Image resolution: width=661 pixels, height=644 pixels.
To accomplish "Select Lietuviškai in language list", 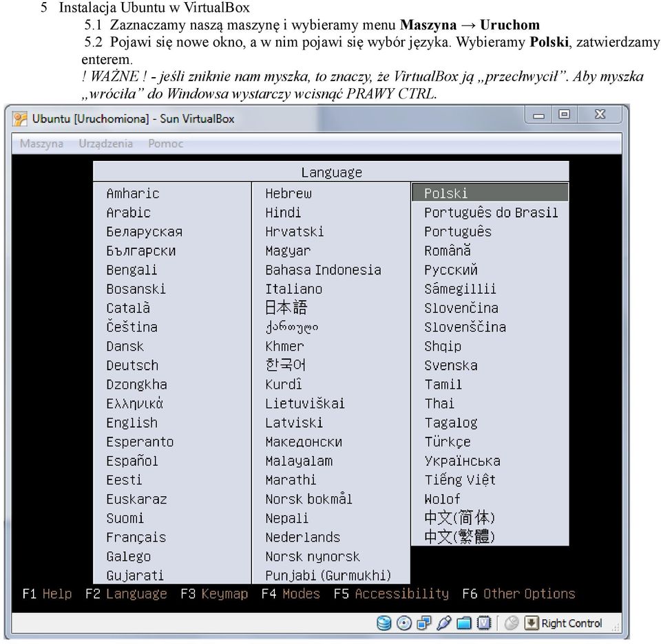I will point(305,403).
